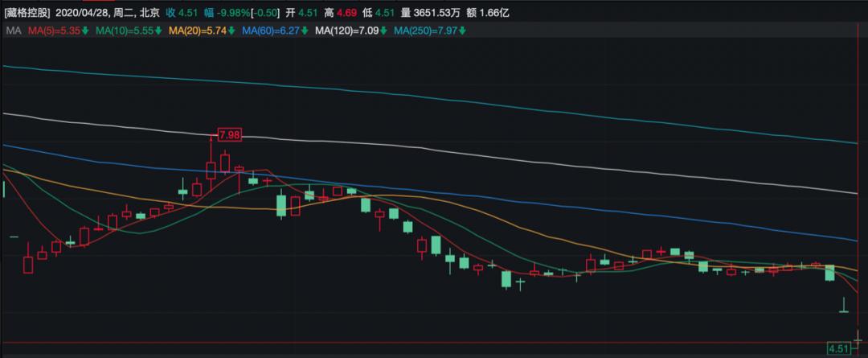Viewport: 868px width, 358px height.
Task: Select the MA(10)=5.55 indicator label
Action: 125,31
